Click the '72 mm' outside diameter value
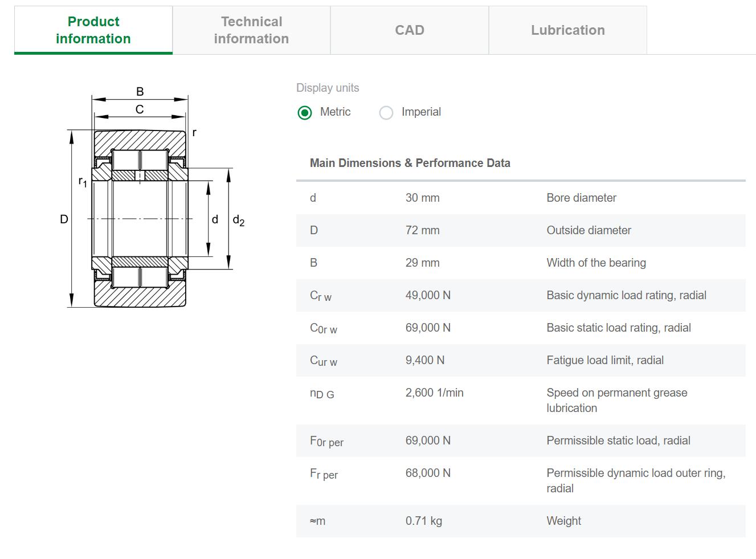 (423, 230)
